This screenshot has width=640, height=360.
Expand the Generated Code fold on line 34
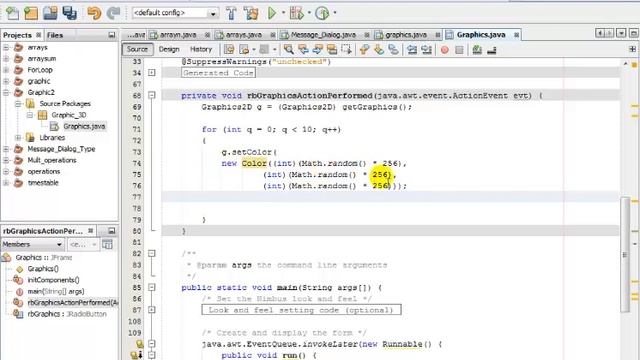click(x=152, y=73)
